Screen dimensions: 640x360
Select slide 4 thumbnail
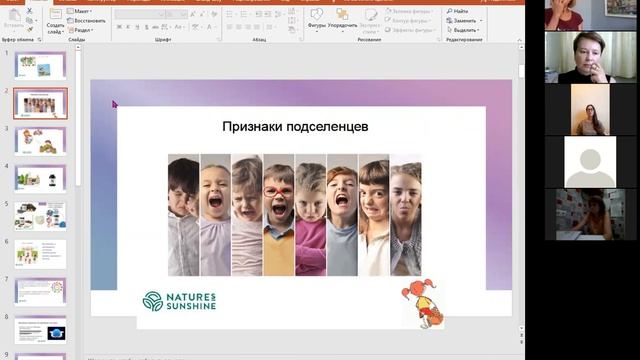[x=40, y=178]
